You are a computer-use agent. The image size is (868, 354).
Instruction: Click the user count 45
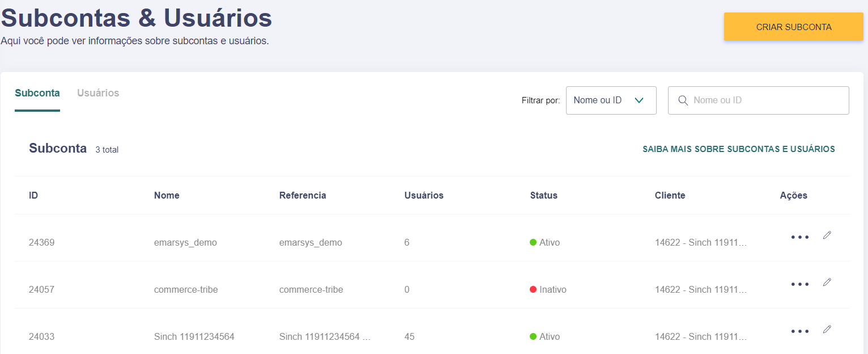410,336
